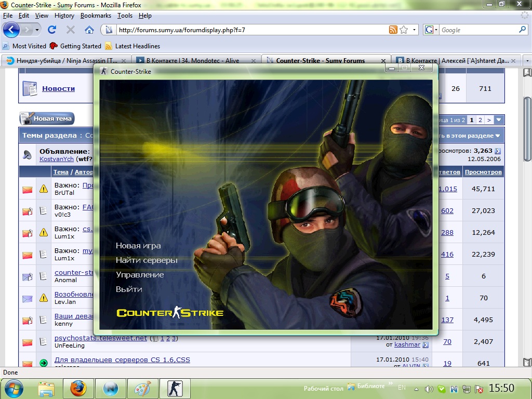
Task: Open the page navigation dropdown arrow
Action: (x=499, y=120)
